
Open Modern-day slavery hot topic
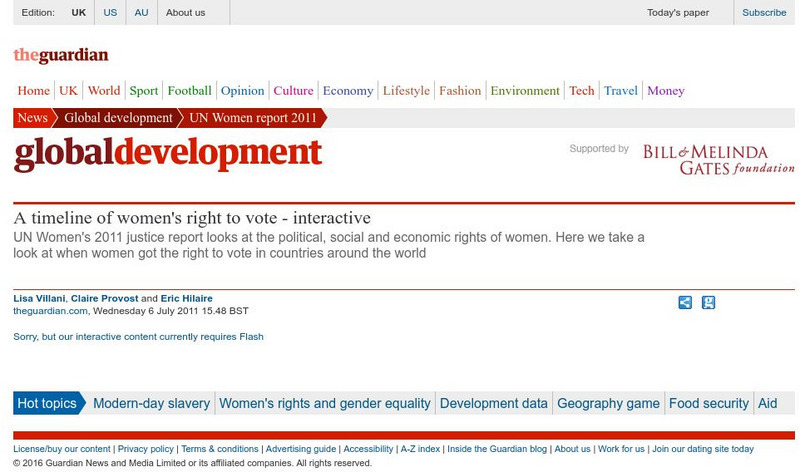pyautogui.click(x=152, y=403)
